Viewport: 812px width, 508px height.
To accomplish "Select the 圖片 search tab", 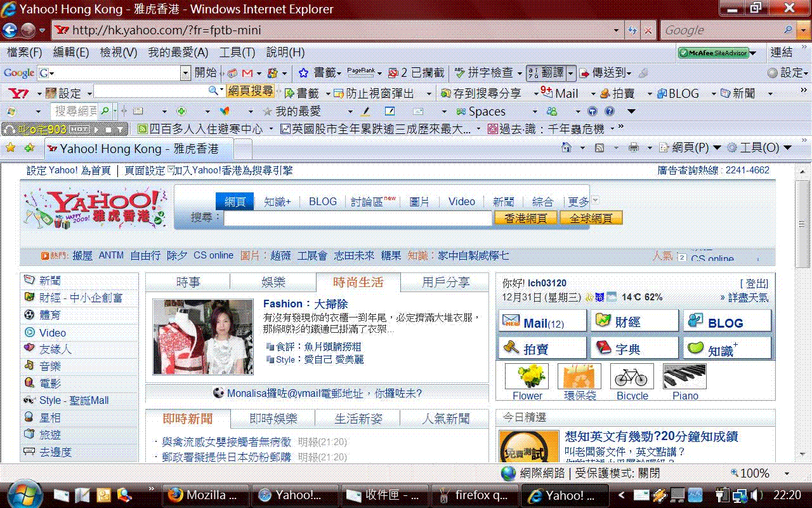I will click(x=419, y=201).
